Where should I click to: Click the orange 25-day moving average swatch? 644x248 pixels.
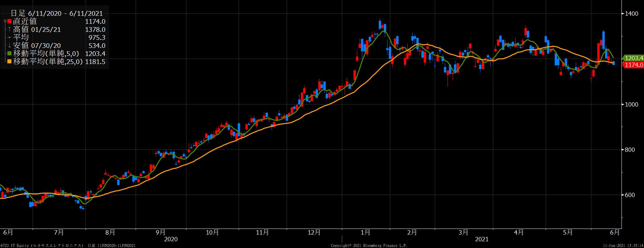coord(9,62)
